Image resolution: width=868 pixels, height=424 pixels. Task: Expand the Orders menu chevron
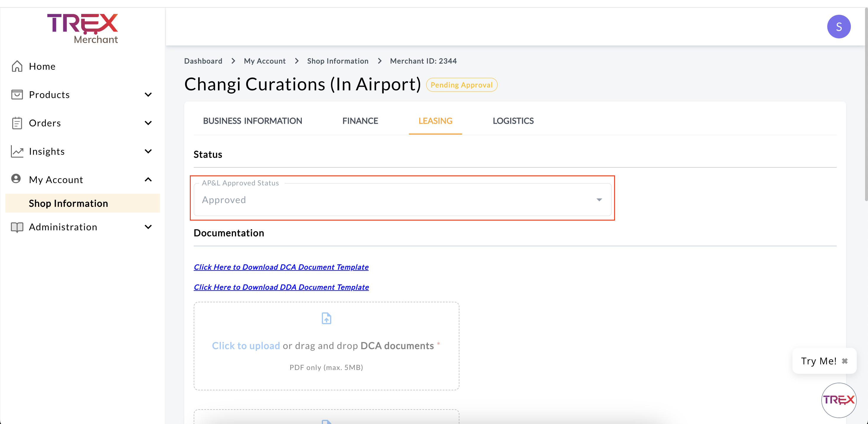pyautogui.click(x=148, y=123)
